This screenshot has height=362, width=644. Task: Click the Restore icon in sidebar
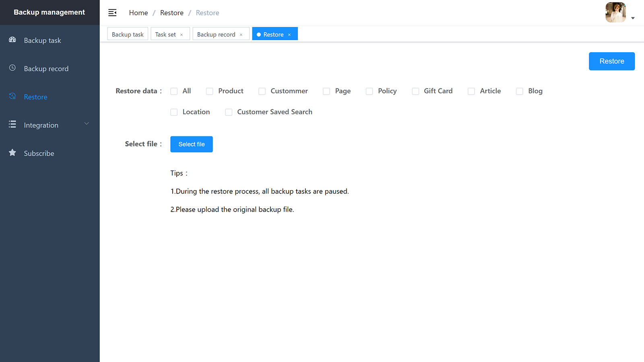[x=12, y=96]
